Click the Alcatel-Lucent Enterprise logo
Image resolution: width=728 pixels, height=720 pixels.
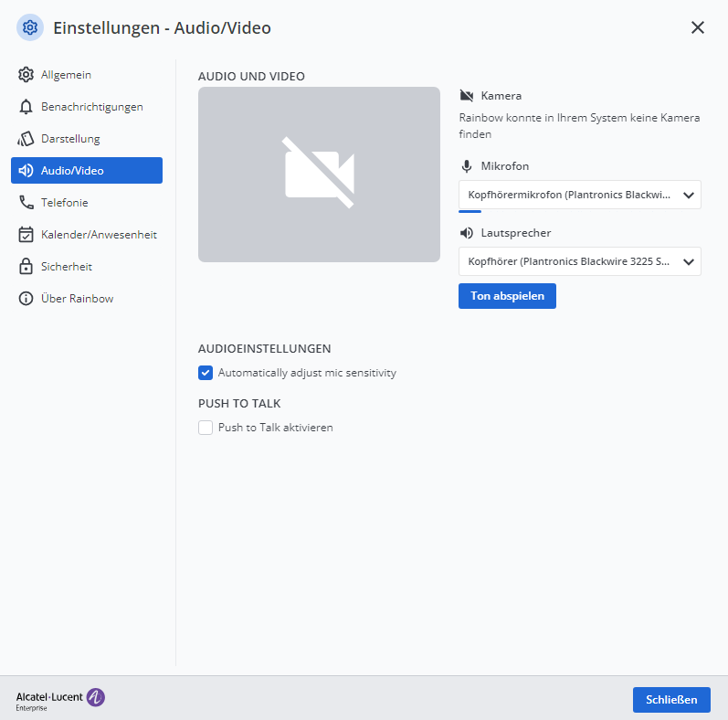60,700
